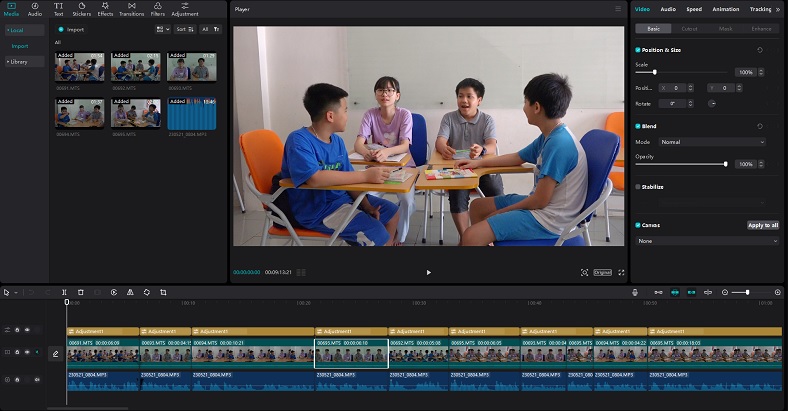
Task: Click the Delete trash icon in timeline toolbar
Action: pyautogui.click(x=81, y=292)
